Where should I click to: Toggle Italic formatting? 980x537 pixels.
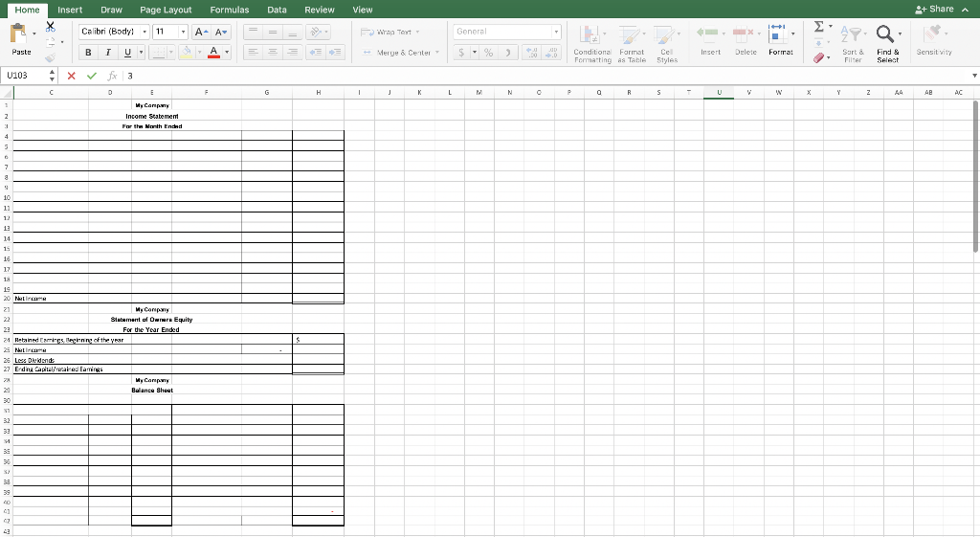click(108, 53)
